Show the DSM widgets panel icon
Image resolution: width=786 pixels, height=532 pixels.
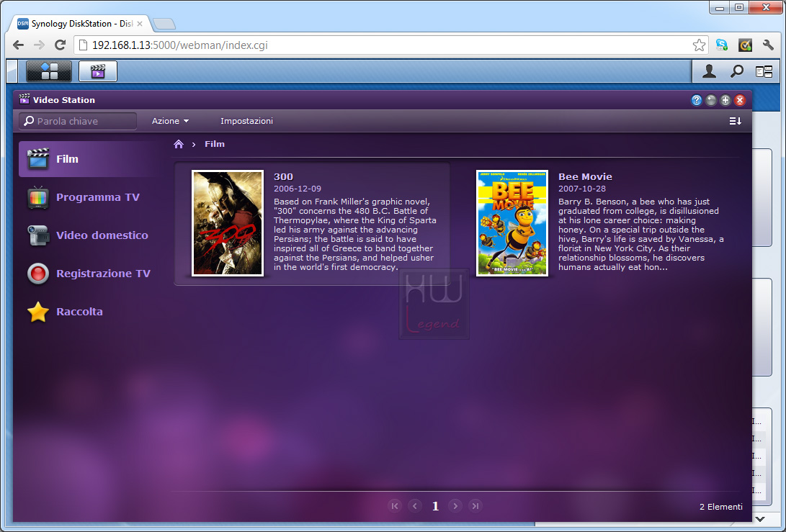[x=764, y=72]
